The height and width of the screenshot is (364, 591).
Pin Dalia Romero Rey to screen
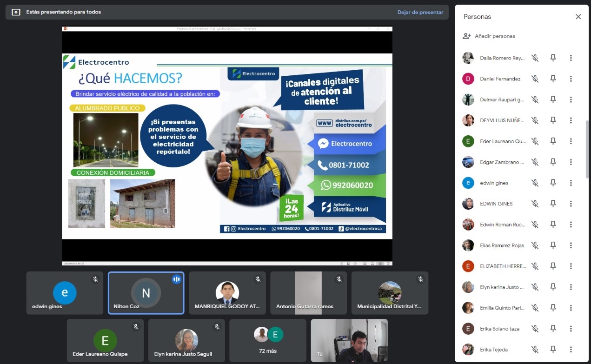[553, 58]
